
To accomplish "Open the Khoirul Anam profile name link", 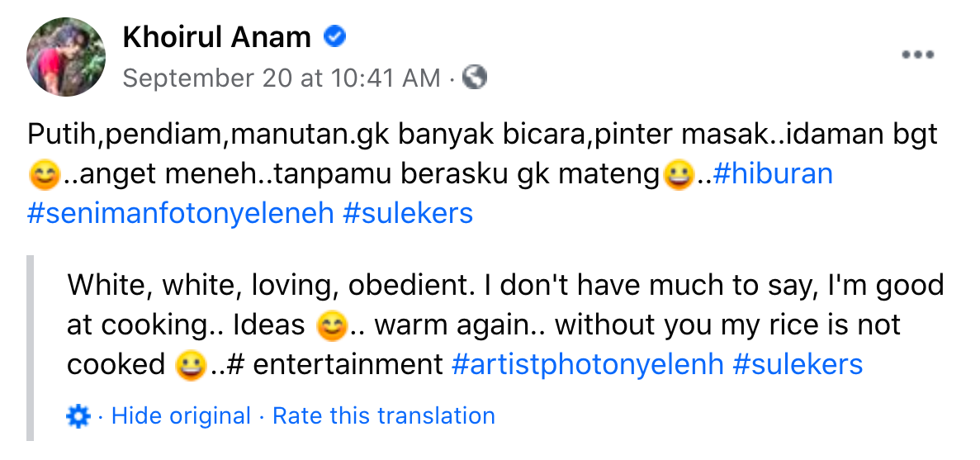I will (x=216, y=37).
